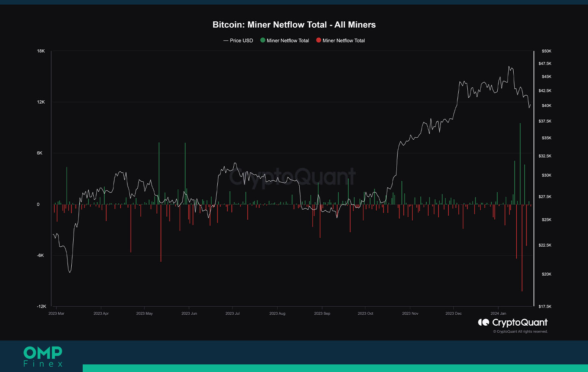
Task: Click the '18K' left axis label
Action: click(x=41, y=51)
